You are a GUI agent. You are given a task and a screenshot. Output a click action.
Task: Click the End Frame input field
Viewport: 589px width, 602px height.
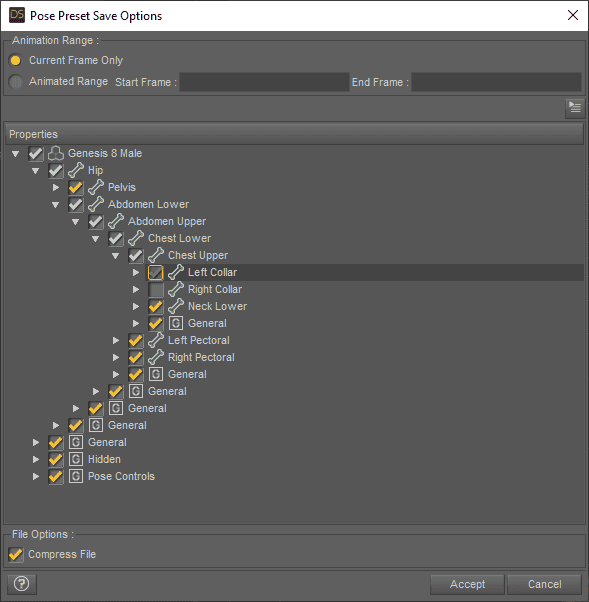coord(496,82)
